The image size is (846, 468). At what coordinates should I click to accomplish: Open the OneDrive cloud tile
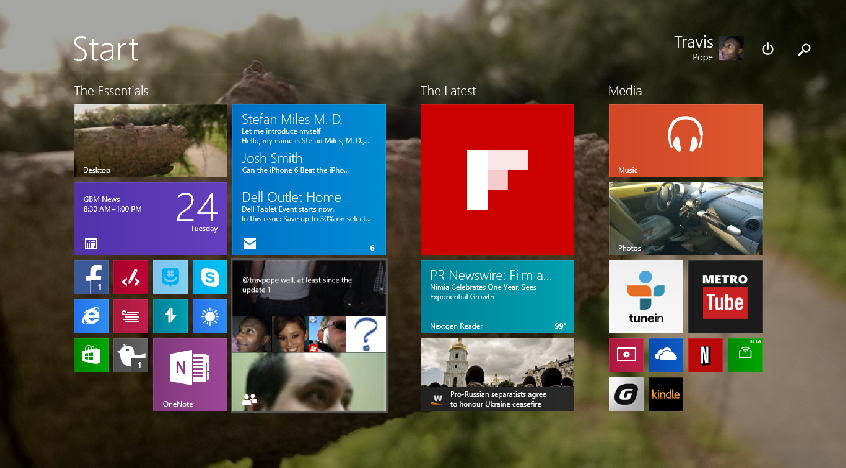[666, 355]
